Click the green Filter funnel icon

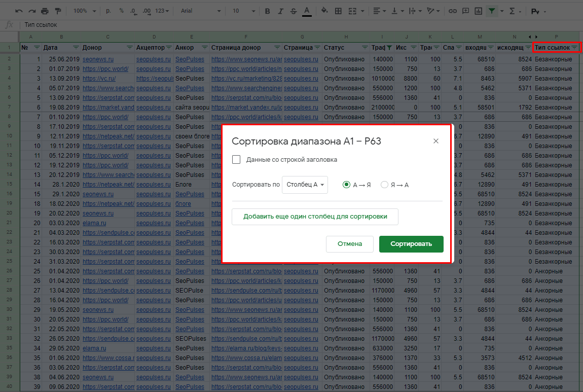pos(492,11)
